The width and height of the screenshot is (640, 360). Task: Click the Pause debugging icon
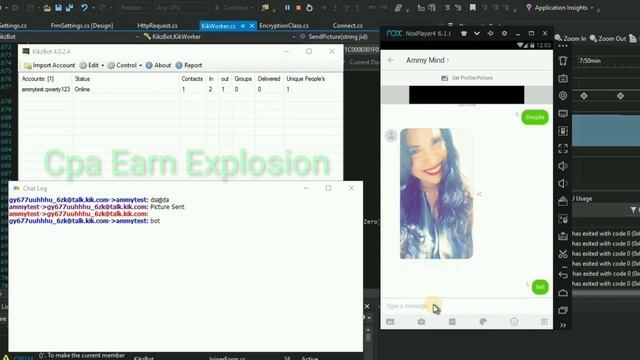pos(287,8)
